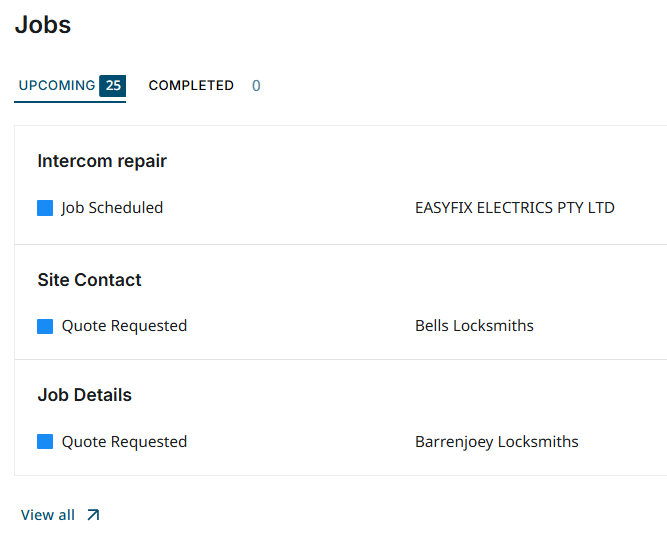The width and height of the screenshot is (667, 549).
Task: Click the 25 upcoming jobs count badge
Action: (113, 86)
